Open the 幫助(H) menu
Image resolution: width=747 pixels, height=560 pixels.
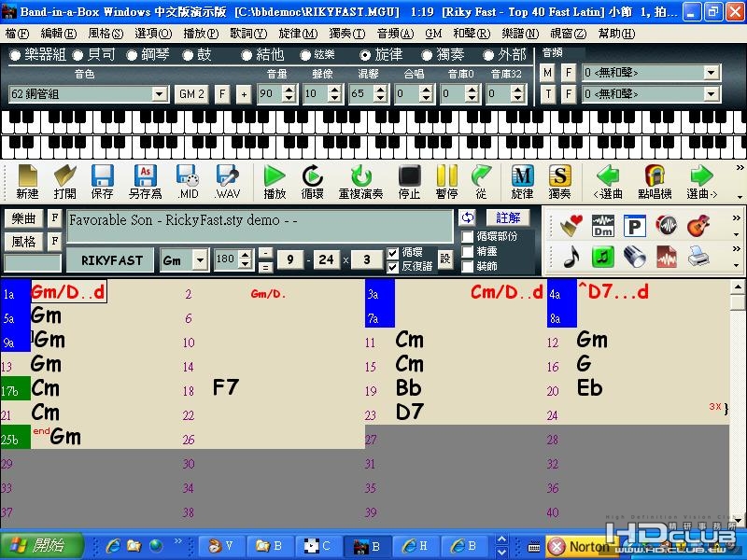pos(616,34)
